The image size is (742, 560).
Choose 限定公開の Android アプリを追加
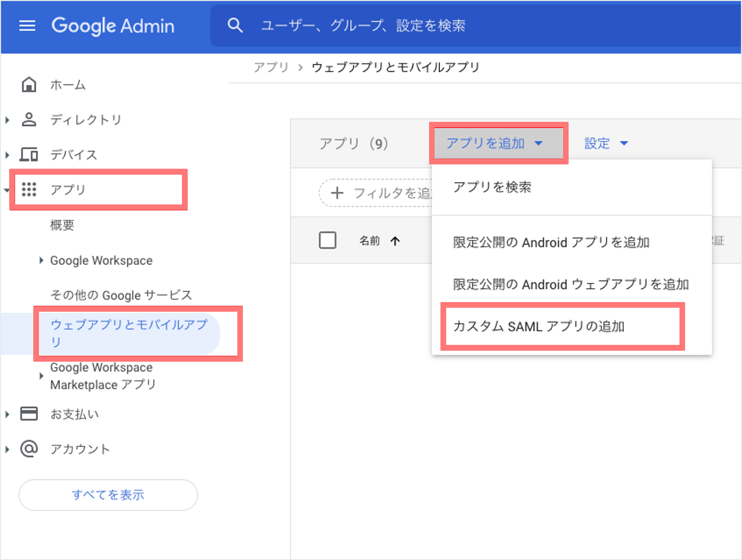point(572,242)
